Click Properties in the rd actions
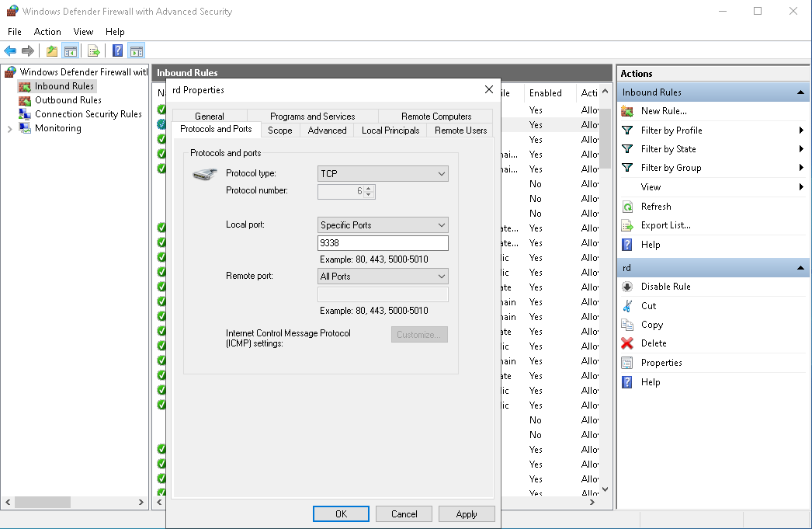Viewport: 812px width, 529px height. pyautogui.click(x=661, y=363)
